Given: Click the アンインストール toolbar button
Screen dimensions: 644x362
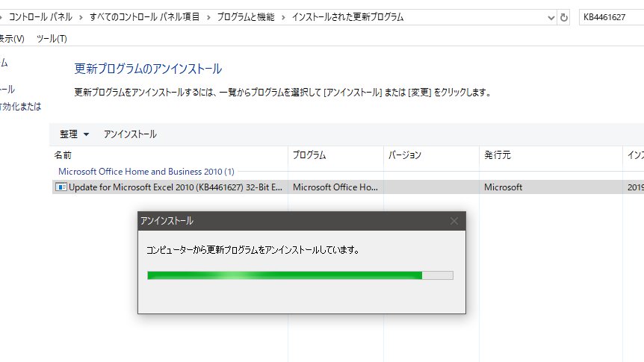Looking at the screenshot, I should (x=130, y=134).
